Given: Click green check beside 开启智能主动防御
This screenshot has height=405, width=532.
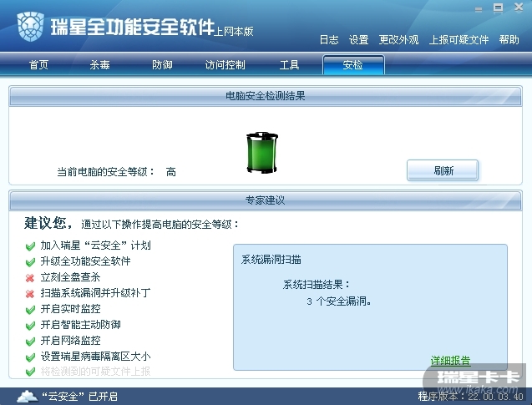Looking at the screenshot, I should pyautogui.click(x=30, y=326).
